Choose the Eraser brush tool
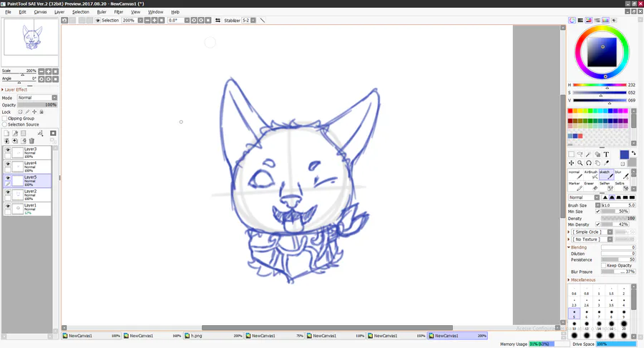644x348 pixels. click(x=592, y=186)
